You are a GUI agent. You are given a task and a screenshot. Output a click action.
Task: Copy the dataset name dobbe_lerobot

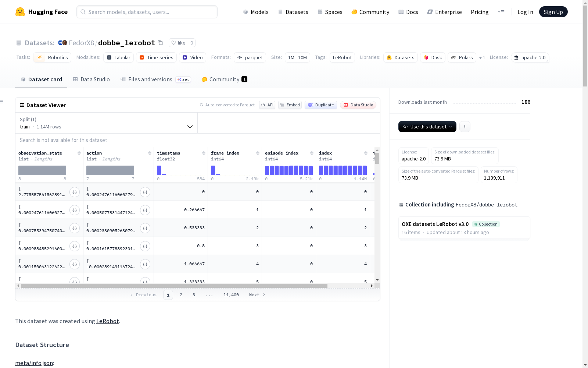[x=160, y=43]
